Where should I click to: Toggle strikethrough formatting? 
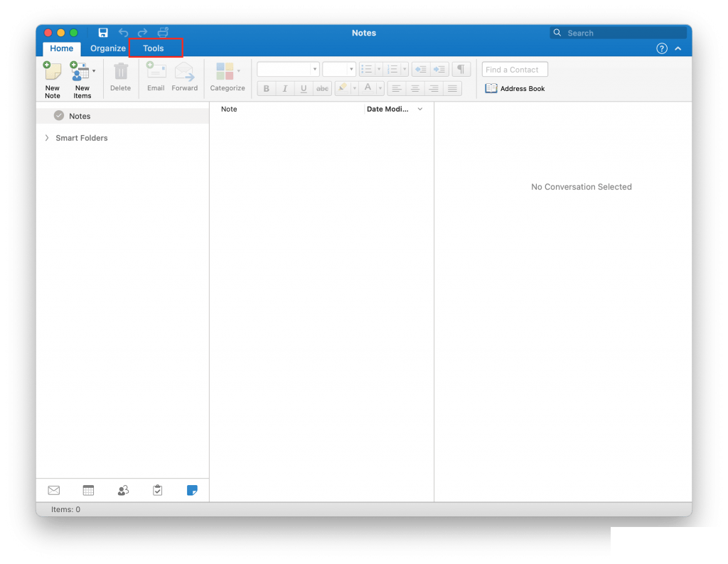(322, 88)
